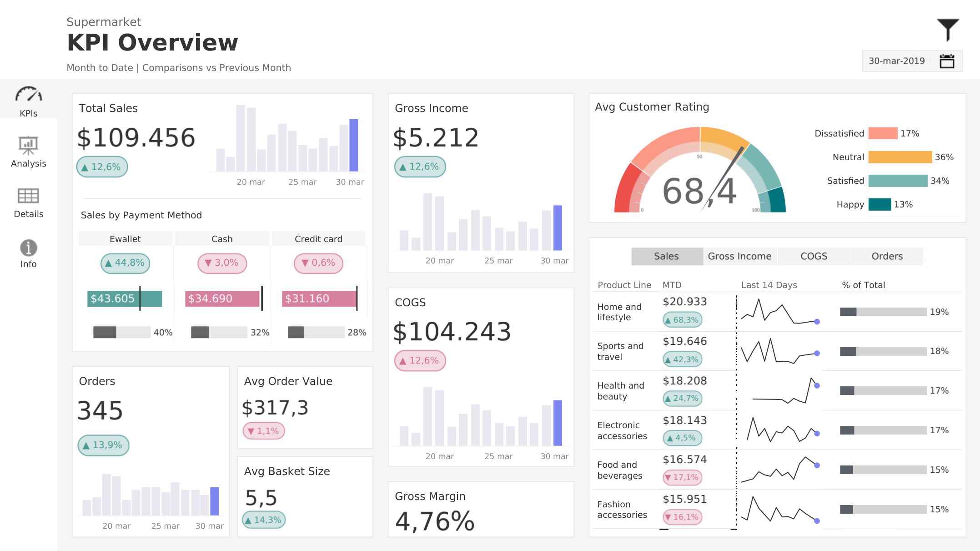The width and height of the screenshot is (980, 551).
Task: Switch to the Gross Income tab
Action: [739, 256]
